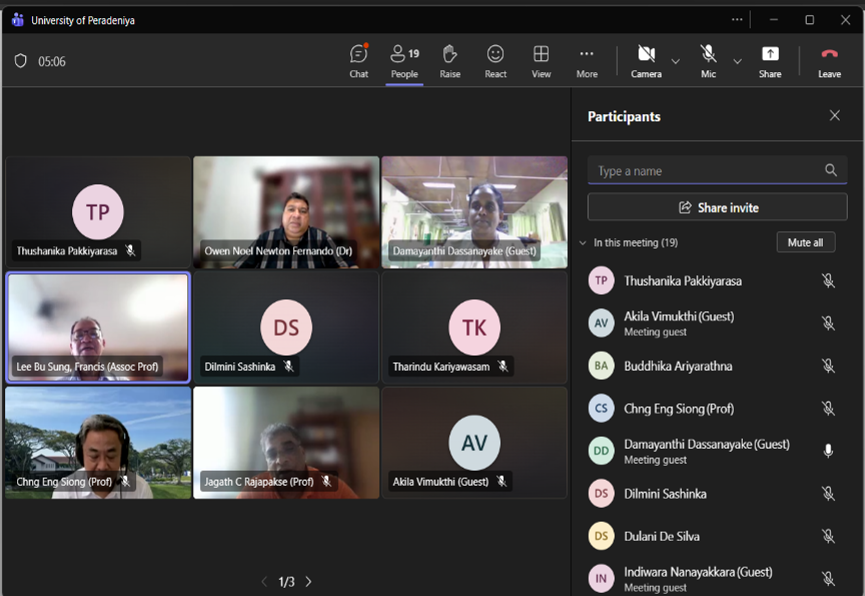865x596 pixels.
Task: Collapse the In this meeting (19) section
Action: (x=582, y=241)
